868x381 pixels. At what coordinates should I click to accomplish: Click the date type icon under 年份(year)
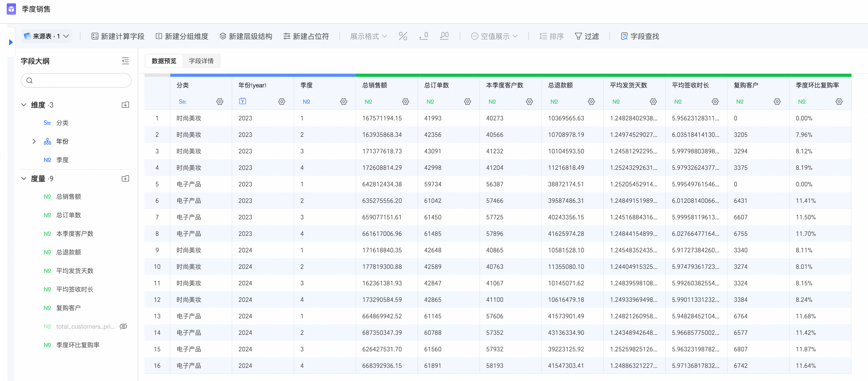point(242,101)
